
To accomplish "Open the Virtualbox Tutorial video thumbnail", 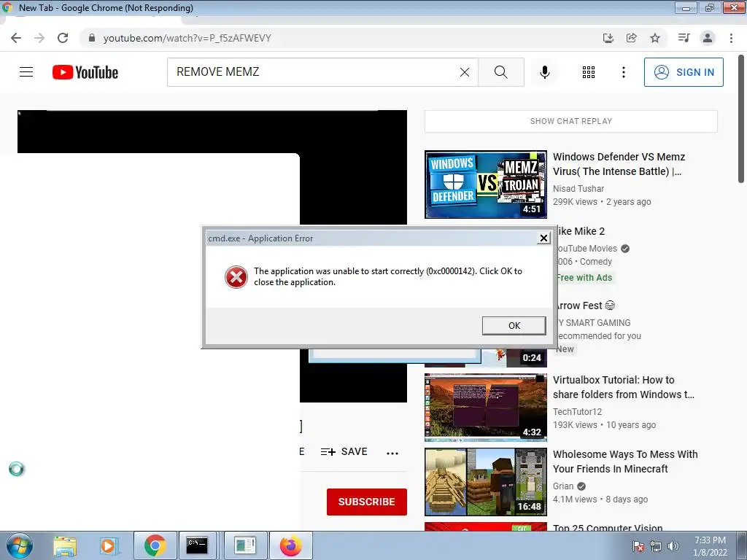I will [485, 408].
